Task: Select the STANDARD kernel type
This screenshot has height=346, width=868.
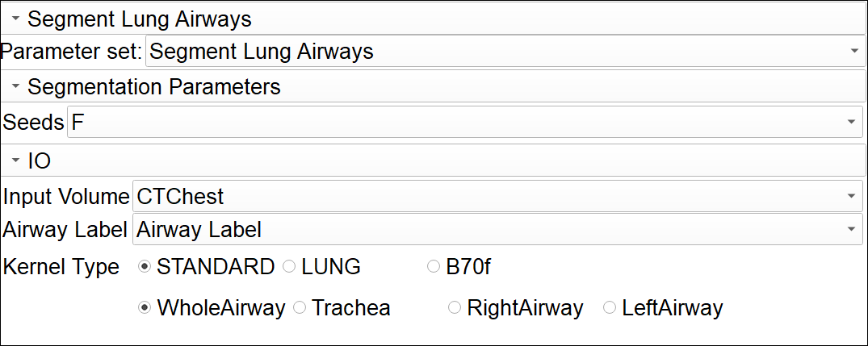Action: [145, 267]
